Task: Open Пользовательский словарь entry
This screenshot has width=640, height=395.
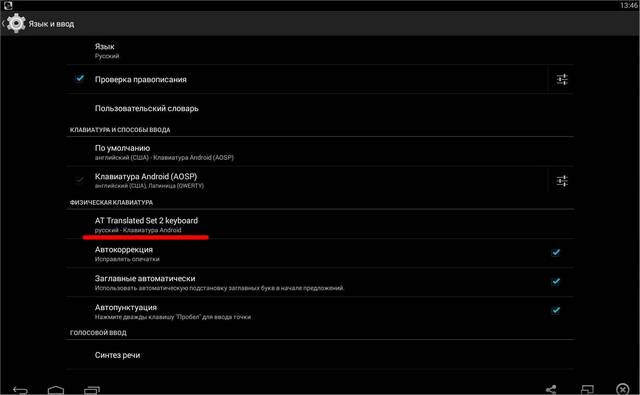Action: tap(320, 109)
